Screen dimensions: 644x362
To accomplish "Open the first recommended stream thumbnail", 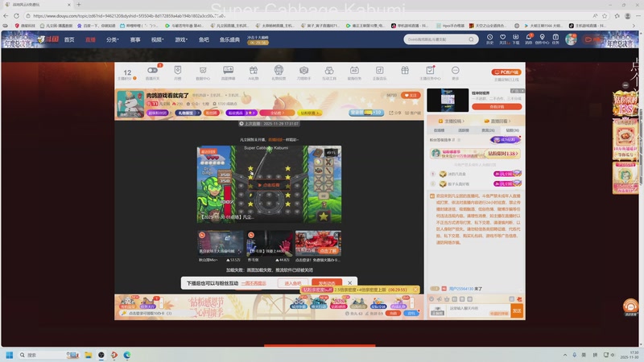I will click(x=221, y=244).
